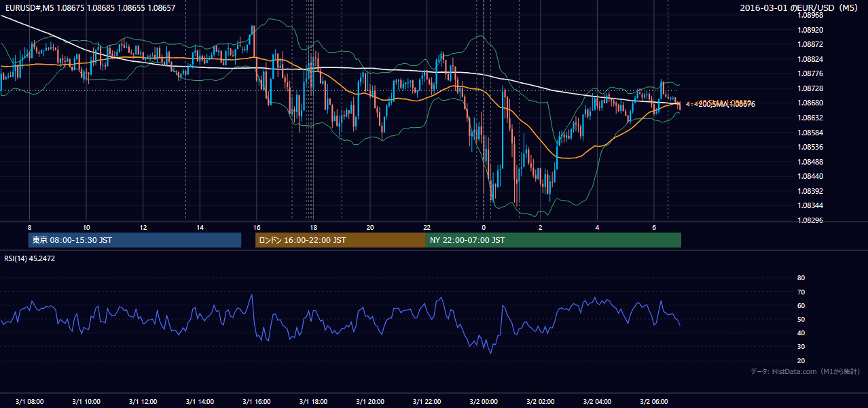Click the NY 22:00-07:00 JST session bar
Viewport: 868px width, 408px height.
554,240
